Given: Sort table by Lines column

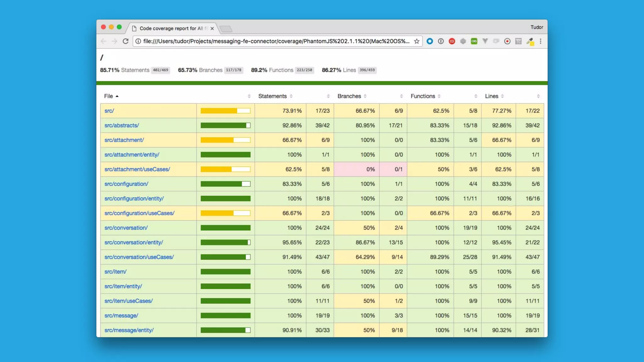Looking at the screenshot, I should [x=491, y=96].
